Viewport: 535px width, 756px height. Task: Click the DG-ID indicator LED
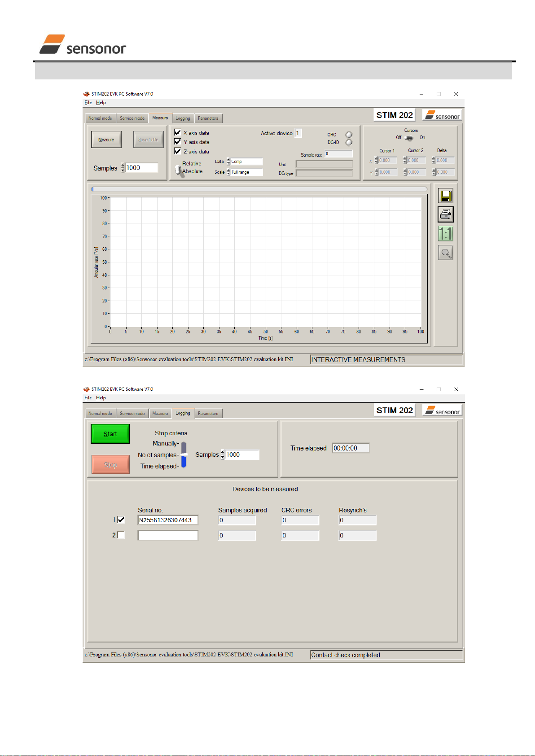tap(349, 142)
